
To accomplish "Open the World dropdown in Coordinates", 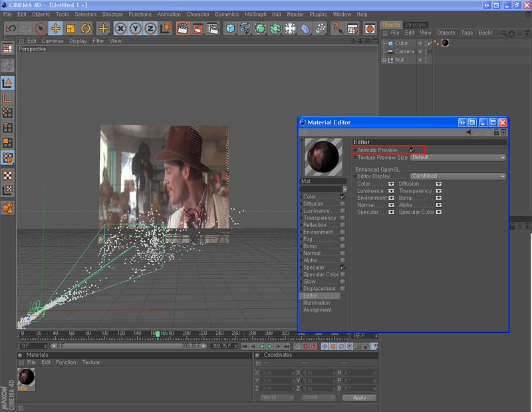I will pyautogui.click(x=277, y=397).
